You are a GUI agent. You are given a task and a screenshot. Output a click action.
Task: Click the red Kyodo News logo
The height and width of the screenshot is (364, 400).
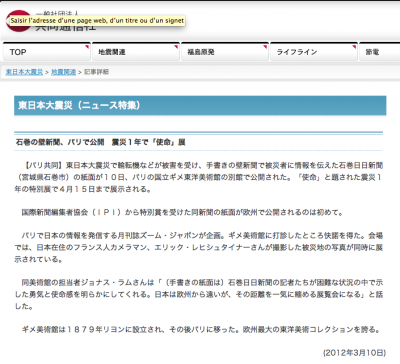point(19,21)
